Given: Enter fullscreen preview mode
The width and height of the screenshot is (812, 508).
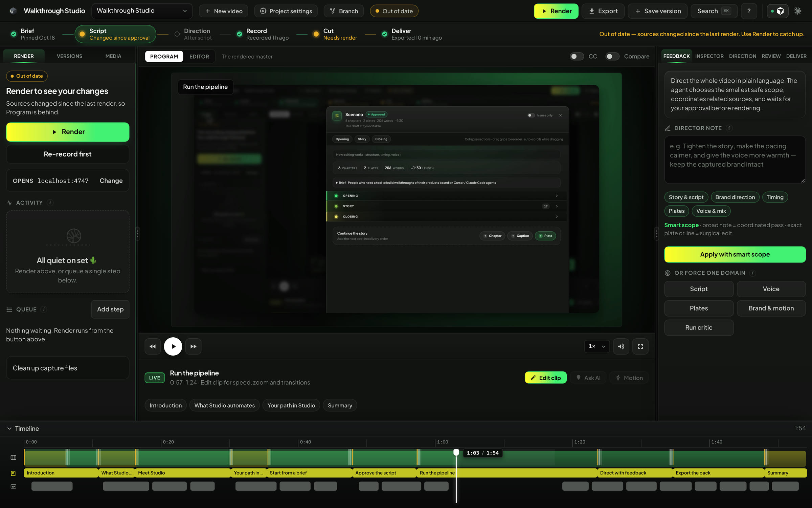Looking at the screenshot, I should point(640,346).
